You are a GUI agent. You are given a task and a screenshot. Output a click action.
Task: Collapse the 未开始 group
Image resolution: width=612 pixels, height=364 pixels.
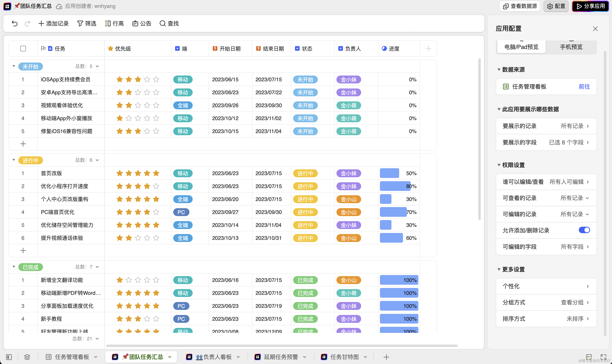(14, 66)
